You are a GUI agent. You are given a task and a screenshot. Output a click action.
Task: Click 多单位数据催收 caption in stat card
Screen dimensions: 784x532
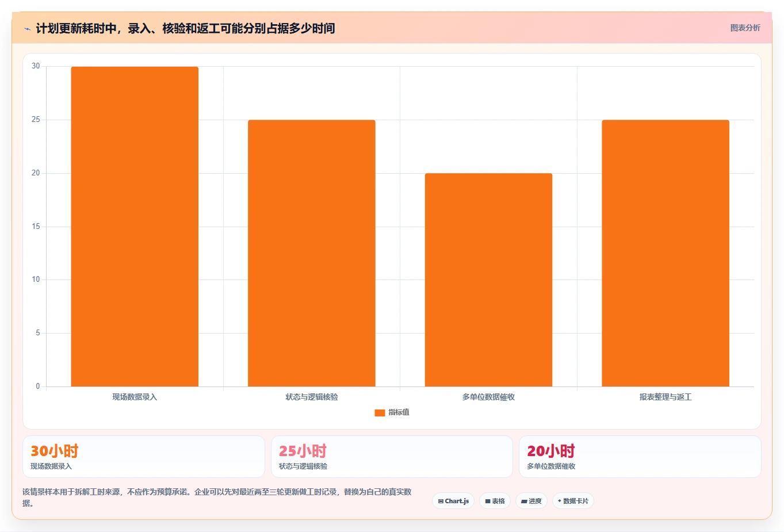(x=551, y=466)
